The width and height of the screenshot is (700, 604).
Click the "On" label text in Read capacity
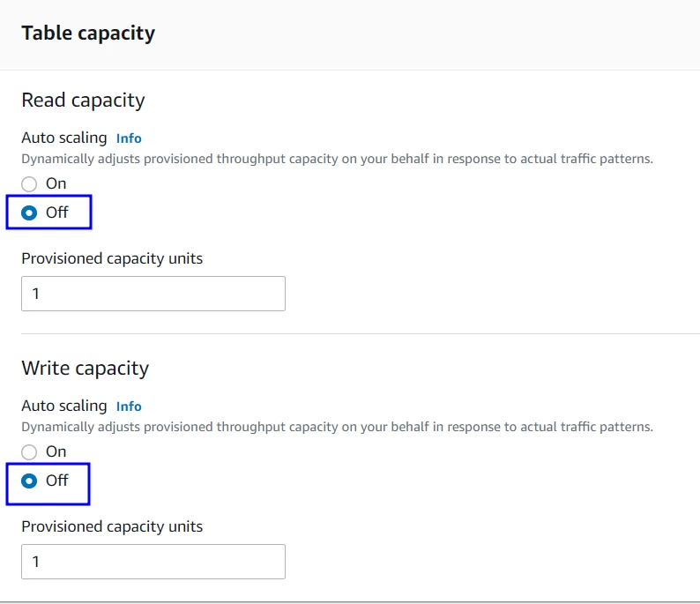[56, 183]
